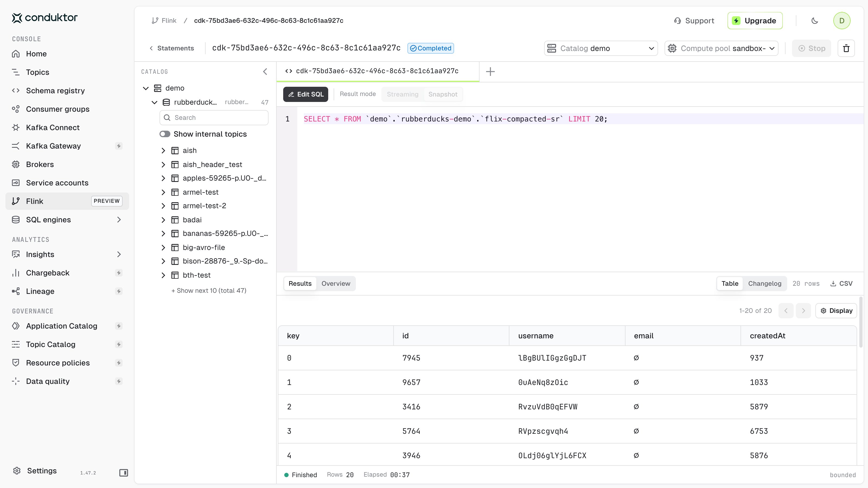Go to previous results page
The height and width of the screenshot is (488, 868).
pos(786,310)
